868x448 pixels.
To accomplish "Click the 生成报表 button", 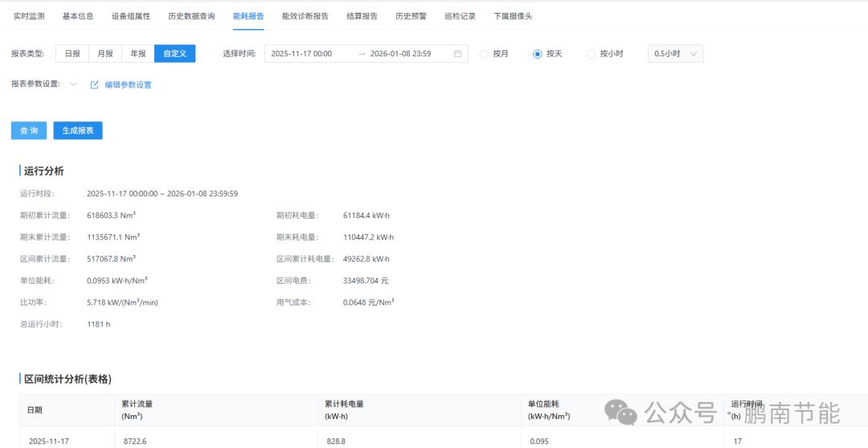I will point(78,130).
